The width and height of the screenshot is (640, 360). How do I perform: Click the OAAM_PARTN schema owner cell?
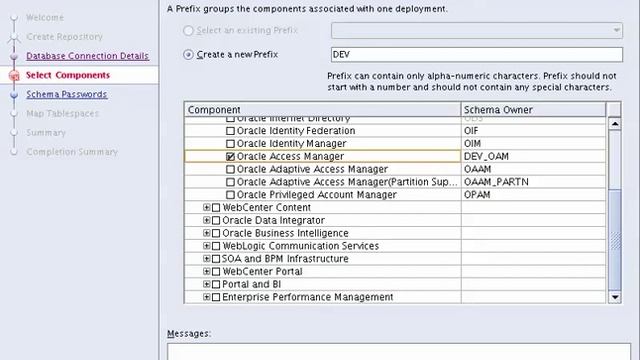[x=533, y=182]
